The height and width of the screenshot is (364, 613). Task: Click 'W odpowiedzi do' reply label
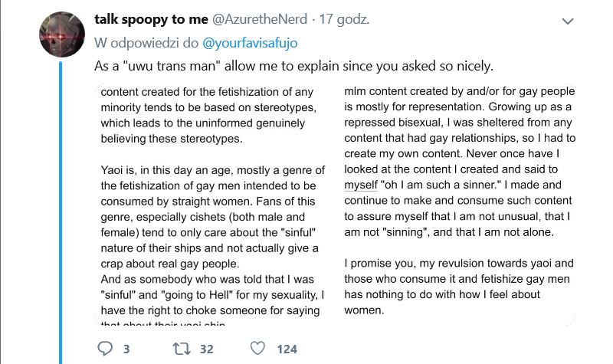(146, 43)
